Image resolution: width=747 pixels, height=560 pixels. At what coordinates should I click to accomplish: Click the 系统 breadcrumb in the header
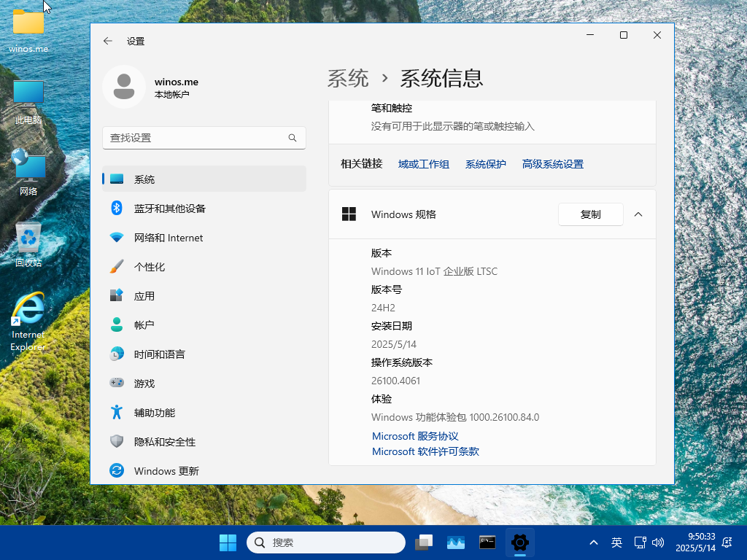pos(348,78)
